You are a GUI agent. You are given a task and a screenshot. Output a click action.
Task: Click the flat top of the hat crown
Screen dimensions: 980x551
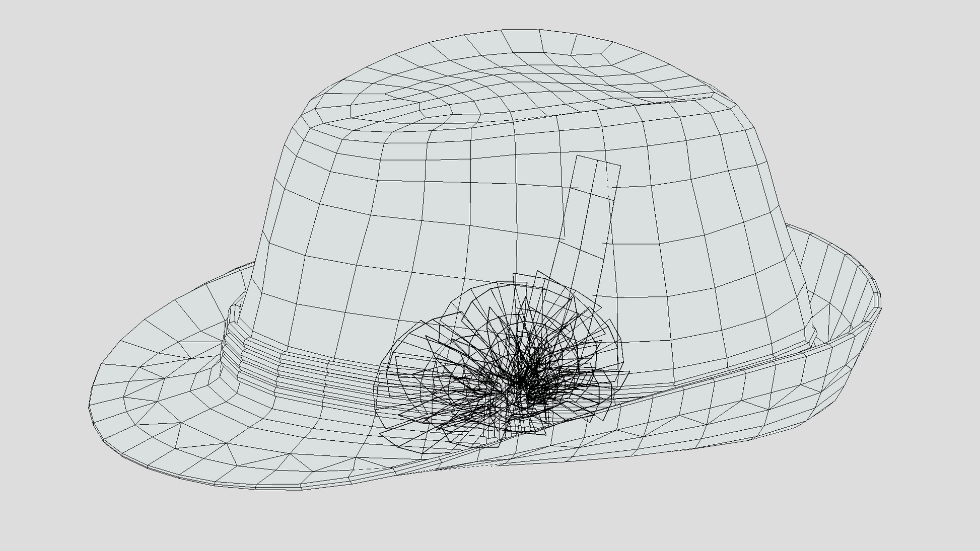point(514,81)
